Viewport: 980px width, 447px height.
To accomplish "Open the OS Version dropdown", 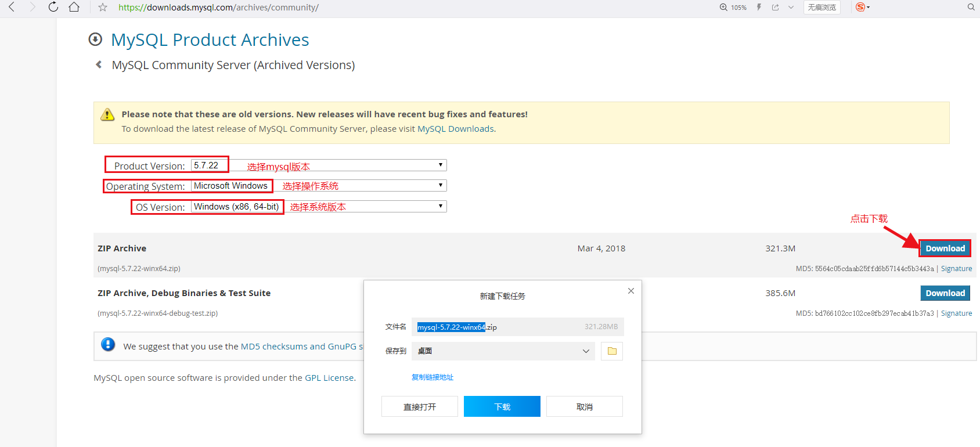I will click(x=319, y=207).
